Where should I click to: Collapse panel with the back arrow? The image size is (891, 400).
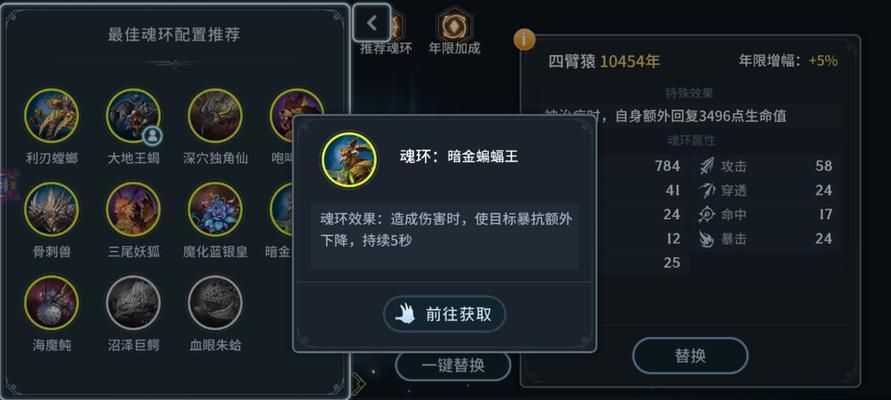pos(372,23)
